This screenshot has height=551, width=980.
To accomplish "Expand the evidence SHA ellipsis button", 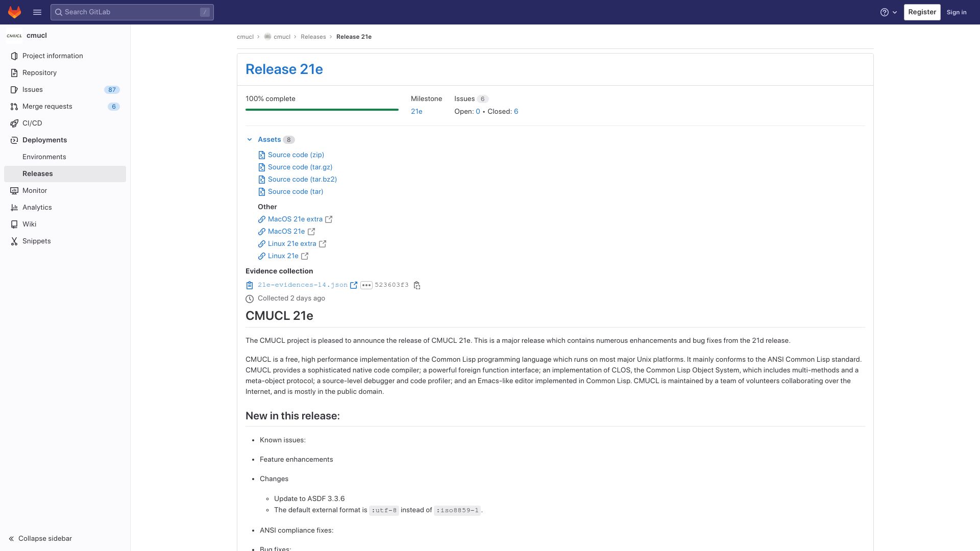I will 366,285.
